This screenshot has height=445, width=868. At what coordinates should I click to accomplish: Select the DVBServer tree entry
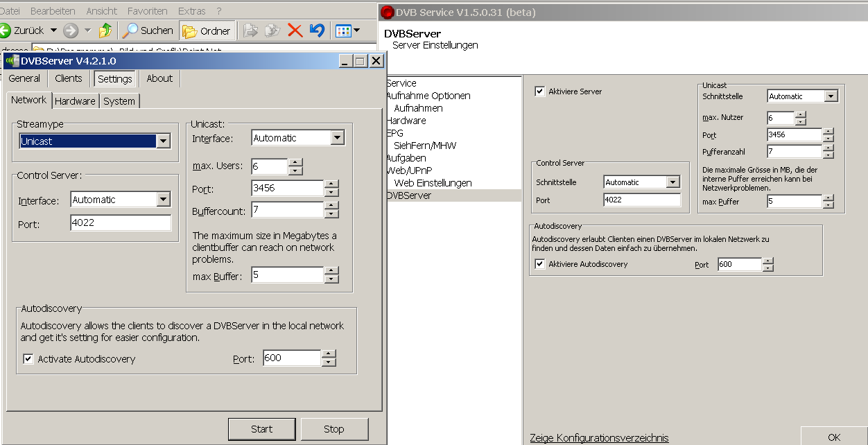click(409, 195)
